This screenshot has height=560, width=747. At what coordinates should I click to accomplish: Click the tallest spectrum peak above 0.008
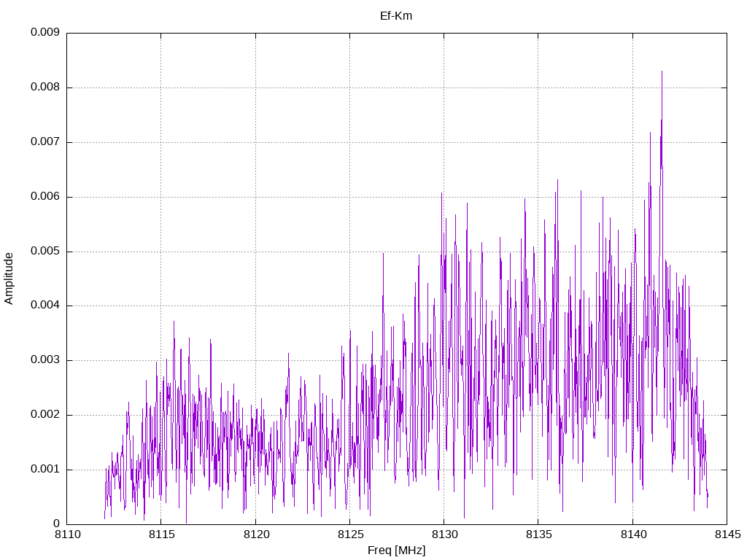(x=662, y=73)
